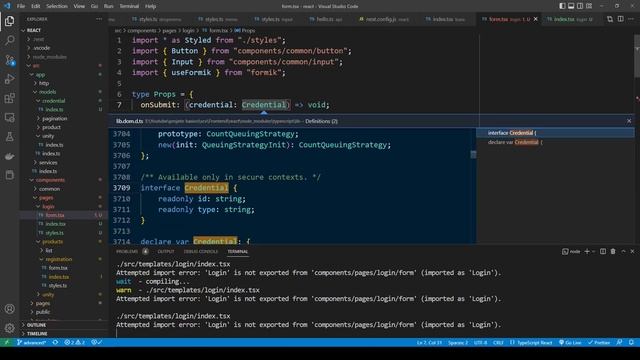The image size is (640, 360).
Task: Open the Edit menu
Action: [x=36, y=6]
